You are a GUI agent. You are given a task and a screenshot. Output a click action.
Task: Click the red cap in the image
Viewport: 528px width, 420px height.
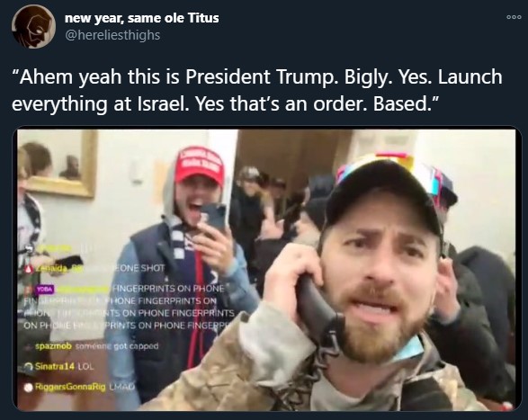click(200, 165)
